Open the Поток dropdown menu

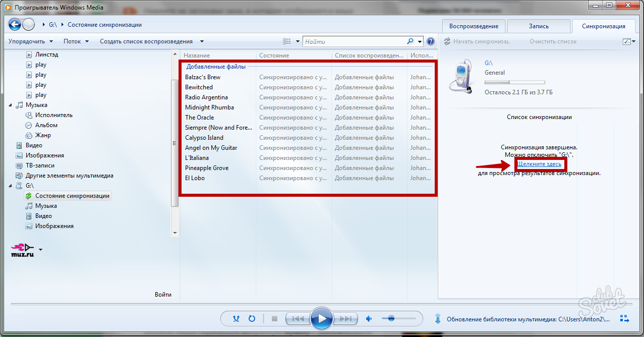[76, 41]
